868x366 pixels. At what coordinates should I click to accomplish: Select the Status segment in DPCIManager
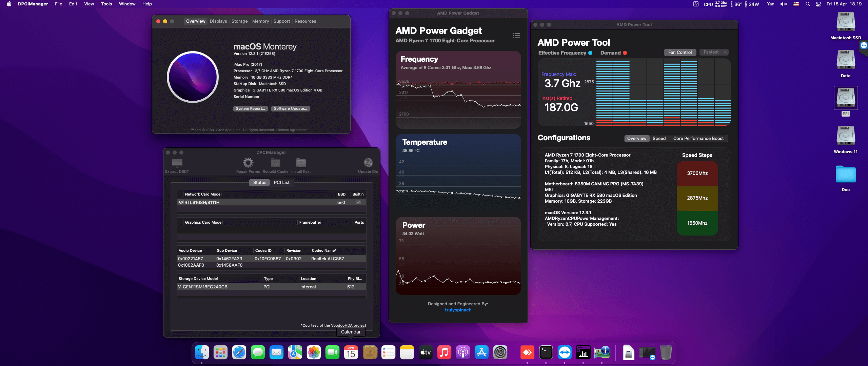click(260, 182)
